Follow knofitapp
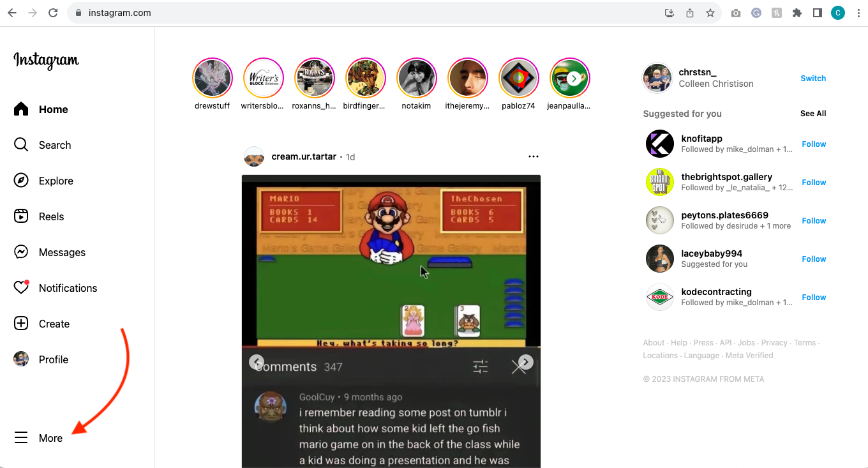The height and width of the screenshot is (468, 868). (x=814, y=144)
